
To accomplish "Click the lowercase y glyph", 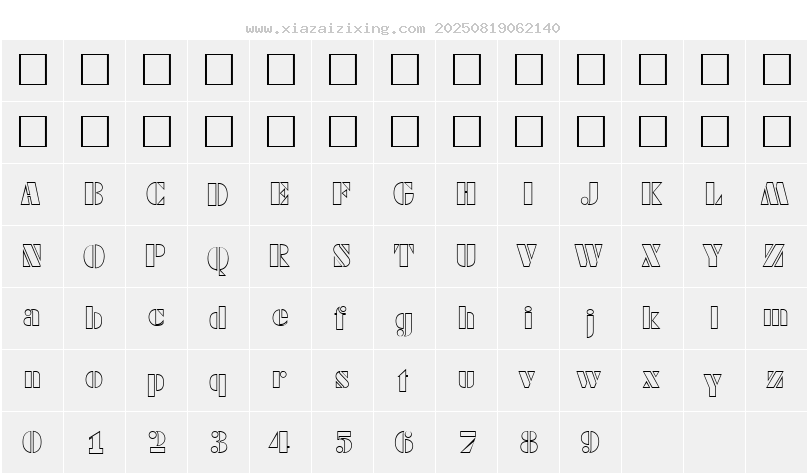I will click(x=713, y=384).
